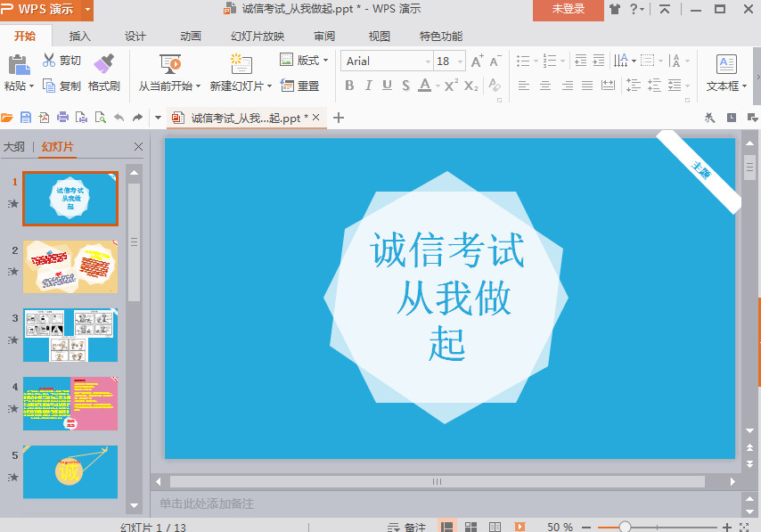The image size is (761, 532).
Task: Open the font name Arial dropdown
Action: (428, 61)
